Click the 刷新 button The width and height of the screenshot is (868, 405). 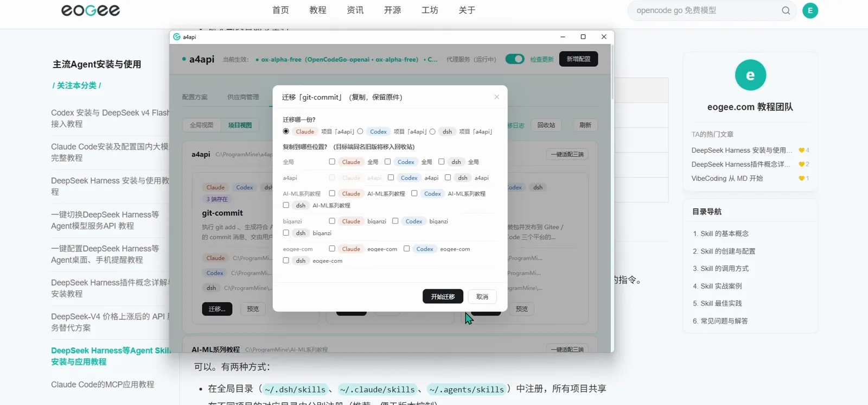[x=585, y=125]
